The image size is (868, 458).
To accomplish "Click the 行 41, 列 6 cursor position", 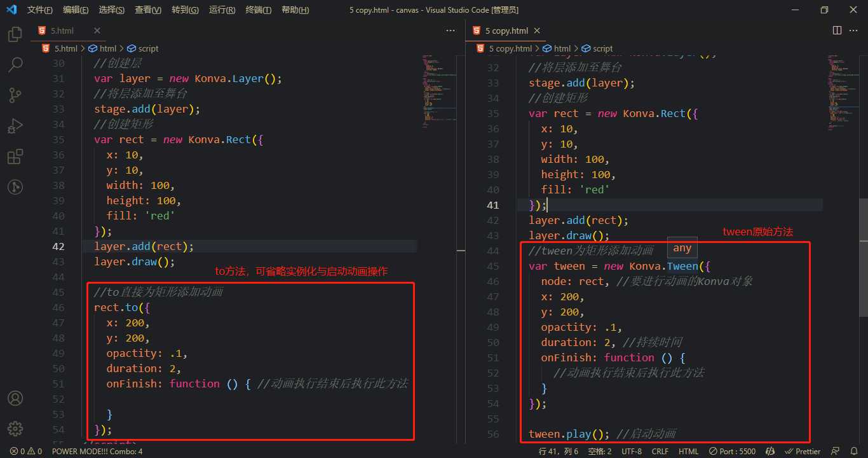I will pos(559,451).
